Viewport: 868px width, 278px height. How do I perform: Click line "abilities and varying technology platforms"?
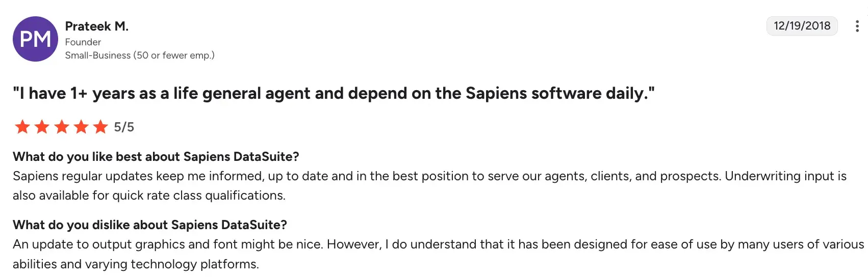pos(136,264)
